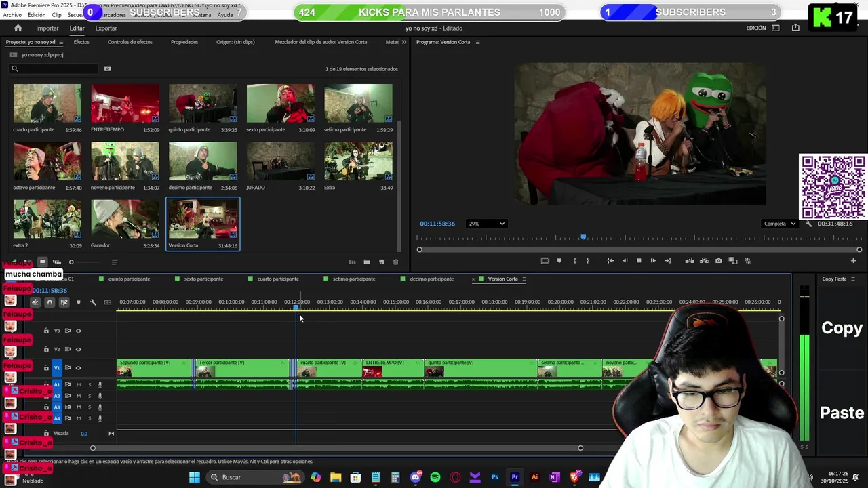Viewport: 868px width, 488px height.
Task: Open the Program monitor zoom level dropdown 29%
Action: click(486, 224)
